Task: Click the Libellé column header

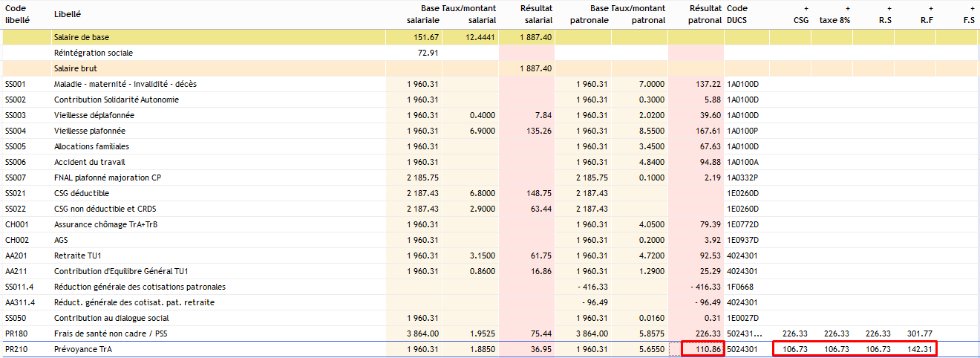Action: tap(68, 14)
